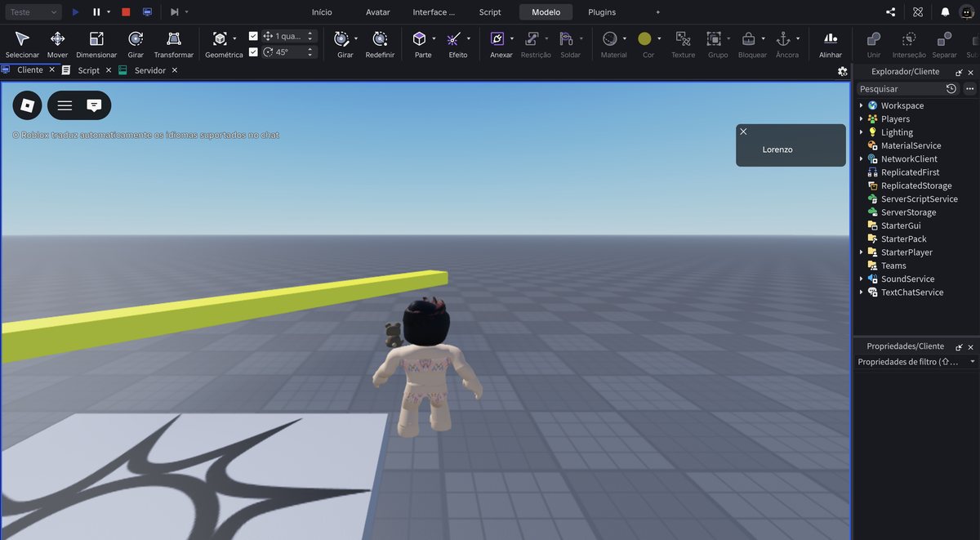Switch to the Início tab

(x=322, y=12)
